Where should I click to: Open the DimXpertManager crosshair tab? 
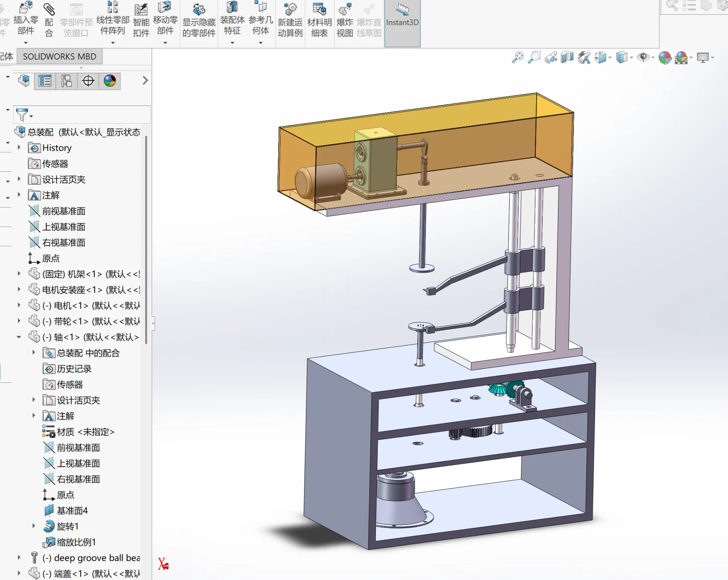(x=88, y=81)
